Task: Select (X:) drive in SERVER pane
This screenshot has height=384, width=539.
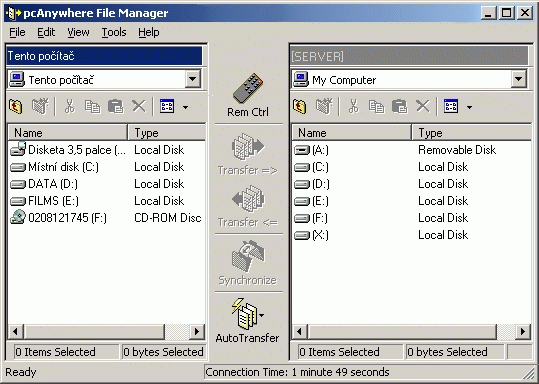Action: (311, 235)
